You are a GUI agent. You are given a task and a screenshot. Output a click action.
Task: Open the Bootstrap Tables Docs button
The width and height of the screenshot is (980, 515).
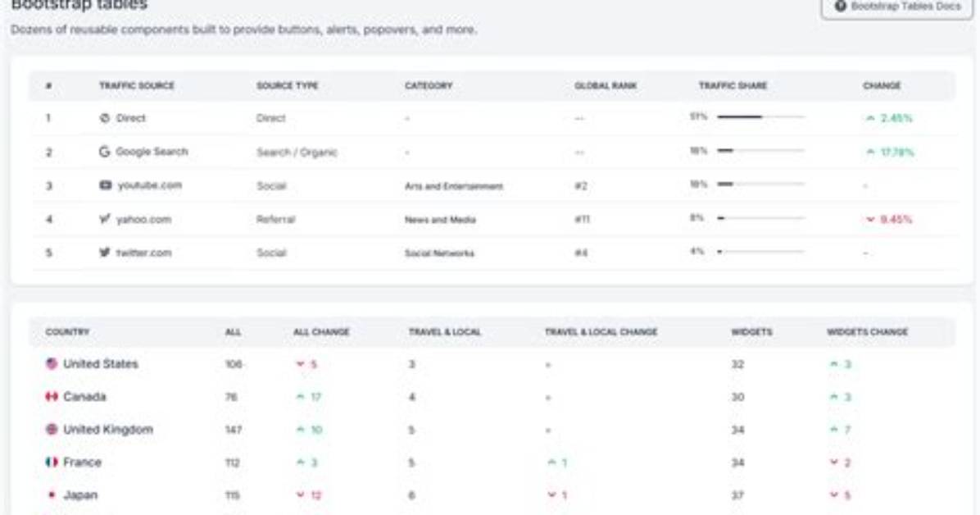click(897, 7)
